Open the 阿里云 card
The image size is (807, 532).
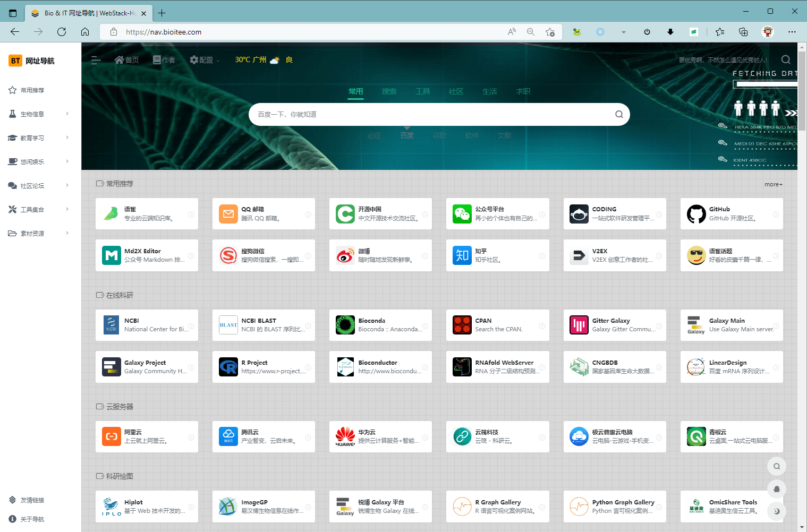(147, 436)
